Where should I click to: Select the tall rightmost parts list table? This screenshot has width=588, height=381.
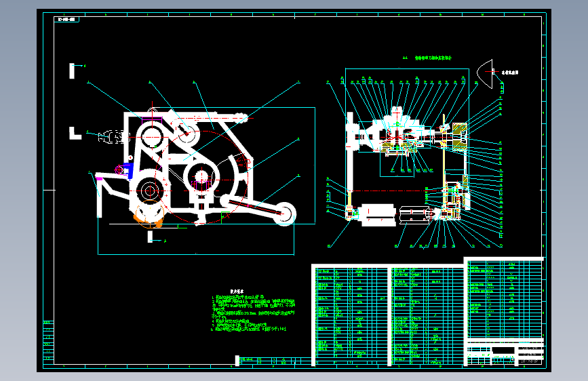coord(505,298)
